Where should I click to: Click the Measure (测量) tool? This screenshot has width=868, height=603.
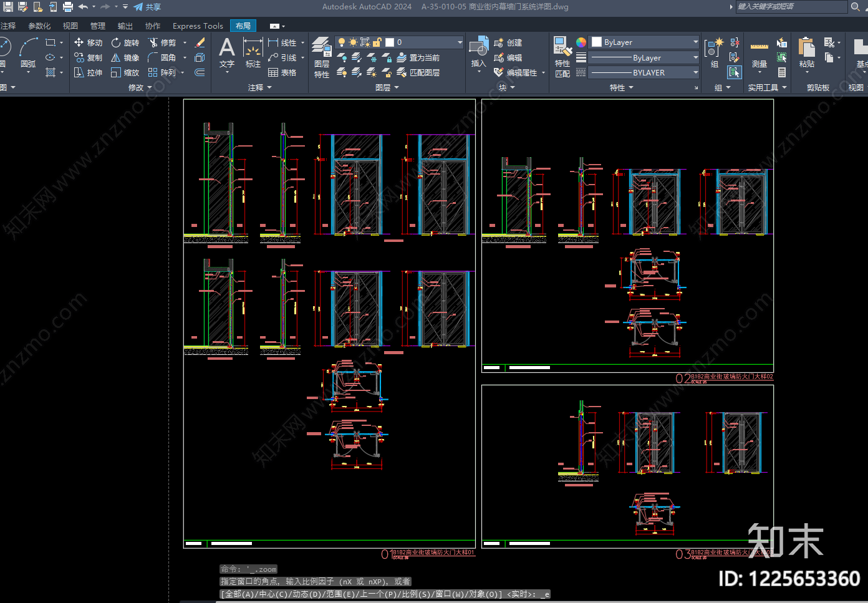[x=759, y=54]
